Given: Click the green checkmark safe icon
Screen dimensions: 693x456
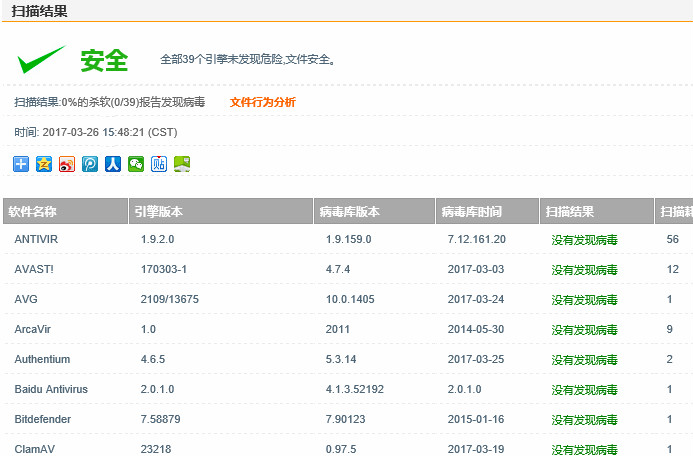Looking at the screenshot, I should (x=41, y=59).
